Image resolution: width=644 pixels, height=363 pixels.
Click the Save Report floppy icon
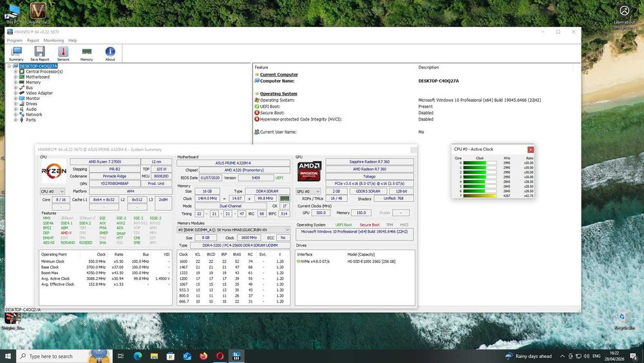click(x=39, y=54)
